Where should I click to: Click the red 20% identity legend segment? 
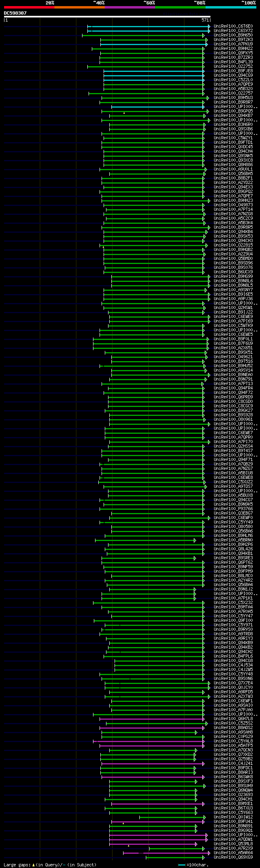pyautogui.click(x=29, y=7)
